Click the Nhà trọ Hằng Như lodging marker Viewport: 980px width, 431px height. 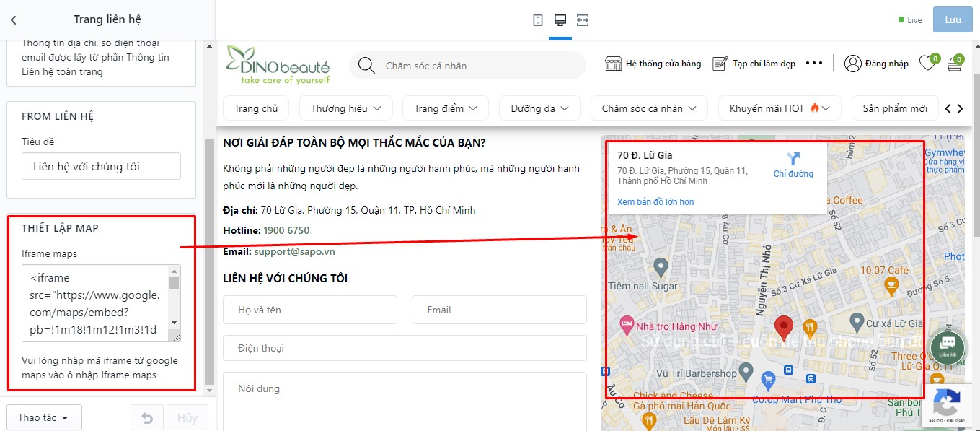point(626,324)
